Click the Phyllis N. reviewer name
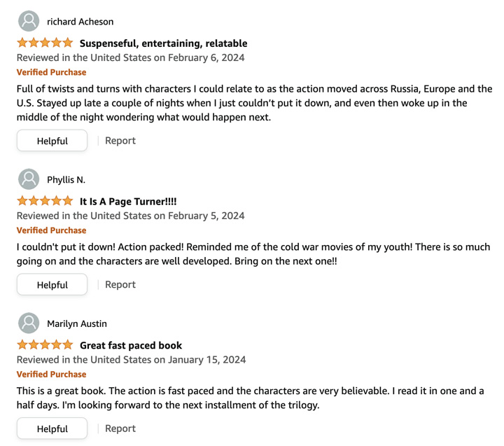The width and height of the screenshot is (504, 446). [66, 180]
